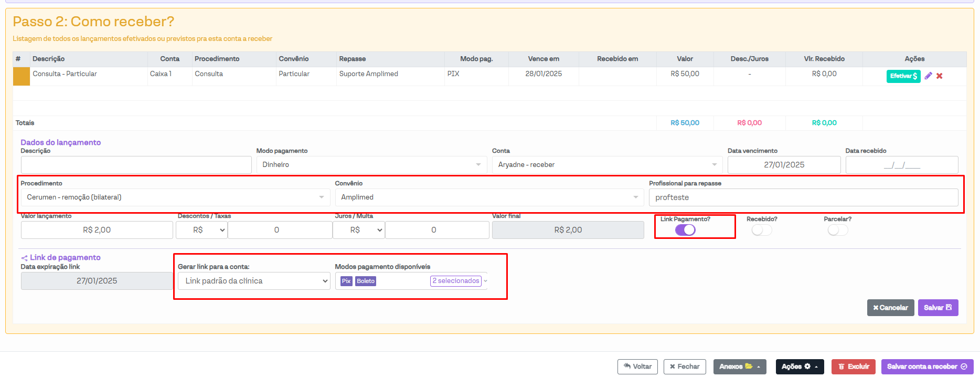Open the Gerar link para a conta dropdown
This screenshot has height=377, width=980.
coord(254,281)
